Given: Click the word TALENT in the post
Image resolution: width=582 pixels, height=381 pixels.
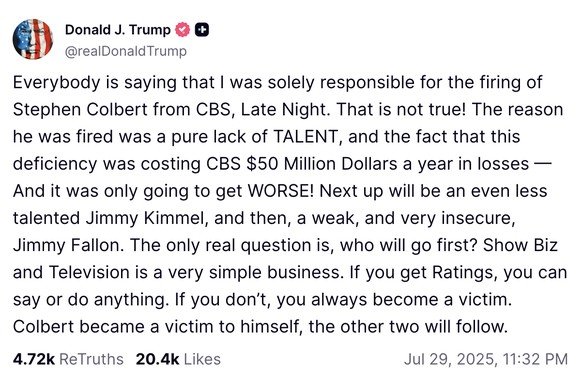Looking at the screenshot, I should pyautogui.click(x=307, y=136).
